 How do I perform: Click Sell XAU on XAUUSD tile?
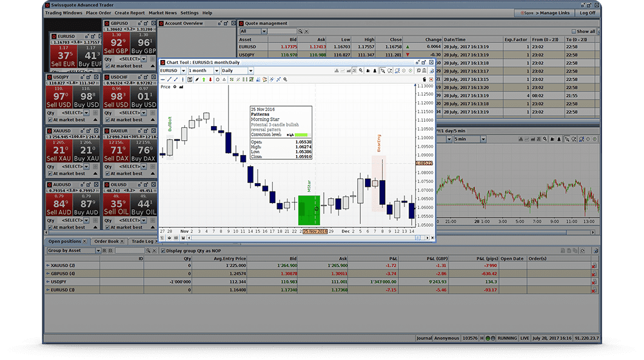click(x=59, y=152)
